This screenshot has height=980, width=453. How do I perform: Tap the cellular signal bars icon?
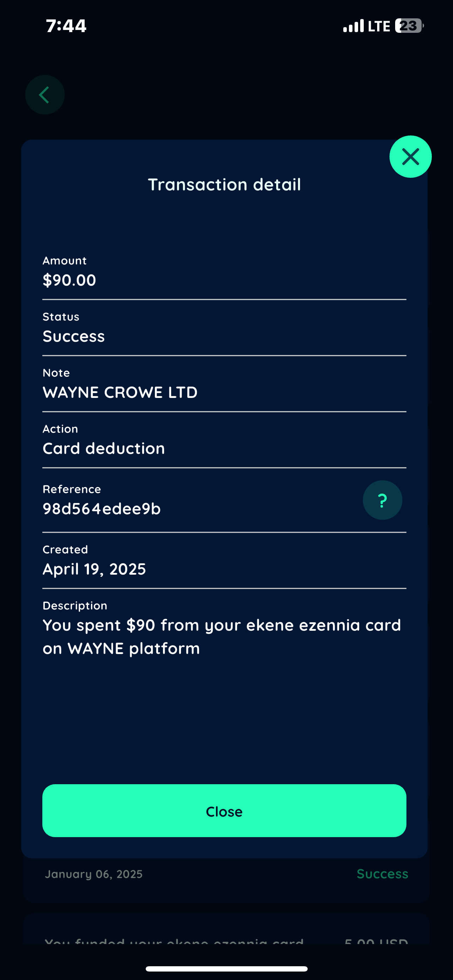point(353,26)
